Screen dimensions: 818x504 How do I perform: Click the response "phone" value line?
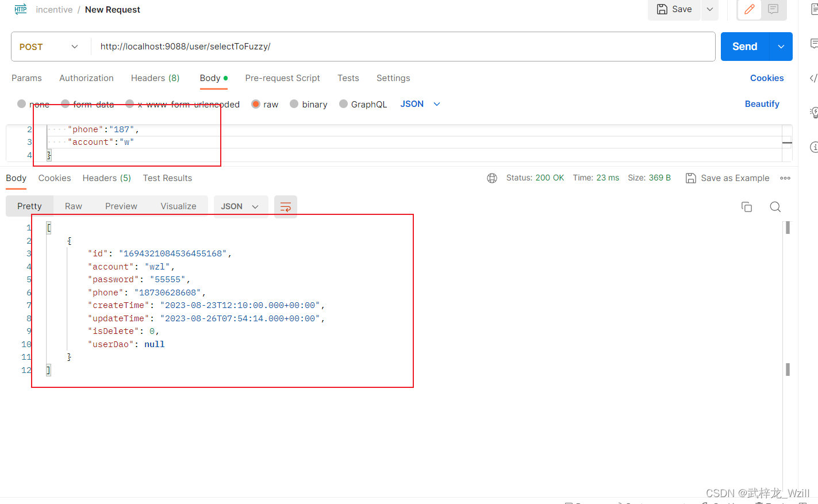point(147,293)
